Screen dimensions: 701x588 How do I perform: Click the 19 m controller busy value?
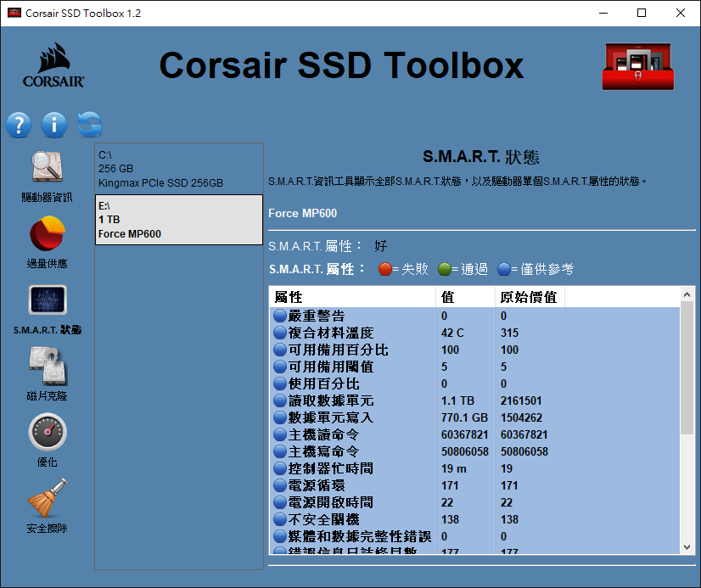454,468
